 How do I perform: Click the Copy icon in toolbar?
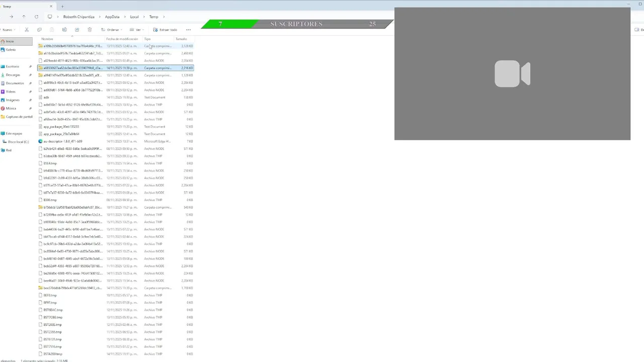tap(39, 30)
